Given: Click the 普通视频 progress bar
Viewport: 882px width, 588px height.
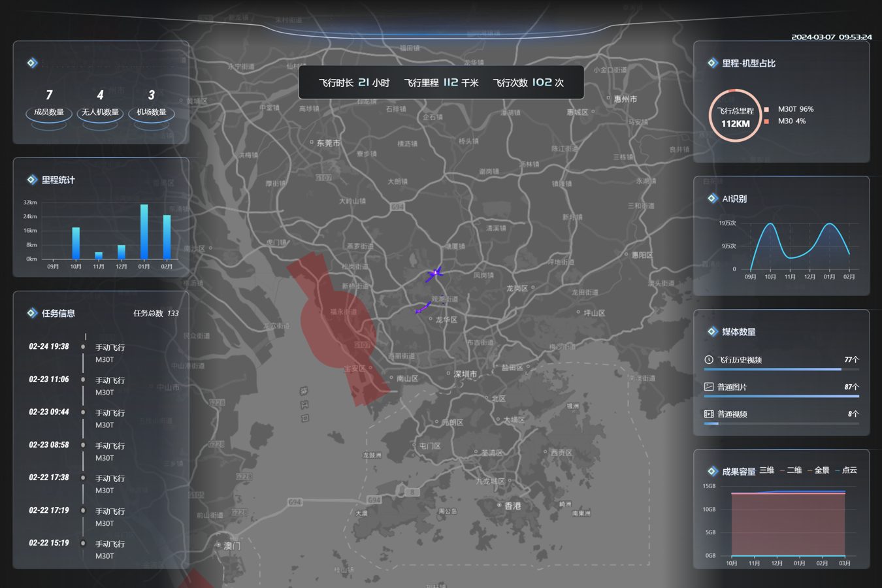Looking at the screenshot, I should [x=781, y=423].
